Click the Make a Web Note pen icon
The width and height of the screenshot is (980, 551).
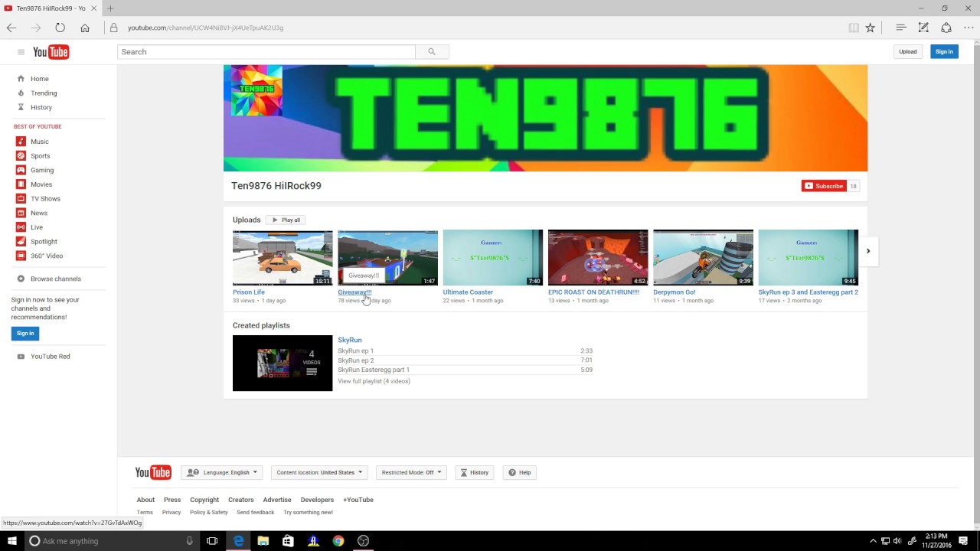tap(923, 28)
